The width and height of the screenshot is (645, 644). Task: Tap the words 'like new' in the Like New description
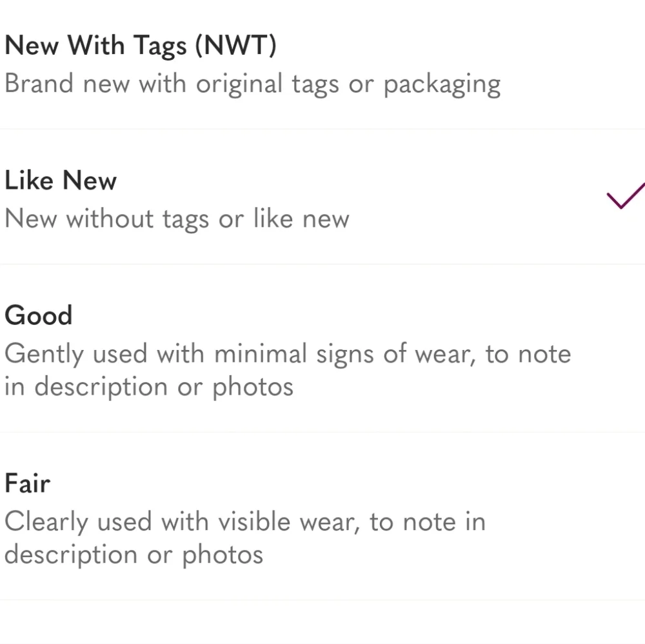click(301, 219)
